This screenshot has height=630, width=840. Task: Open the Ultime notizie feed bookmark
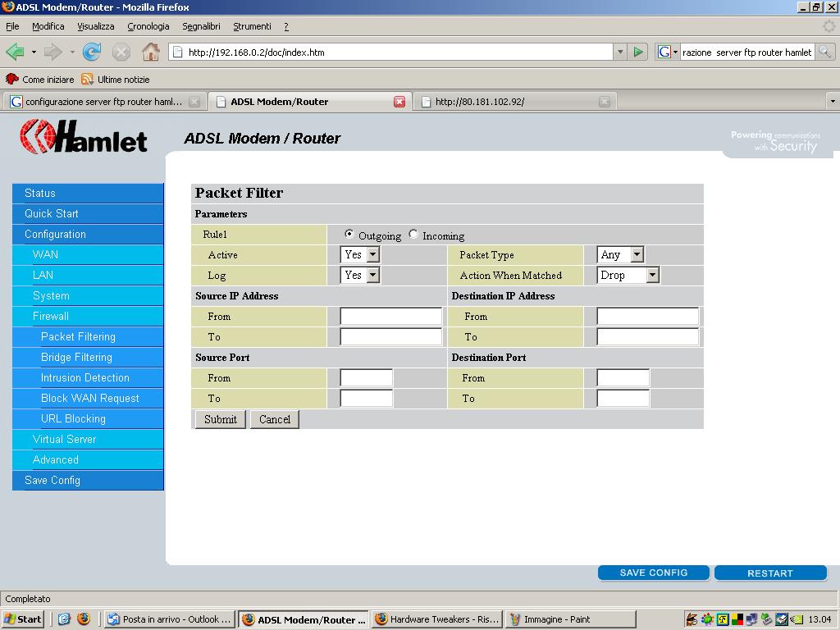click(x=115, y=80)
